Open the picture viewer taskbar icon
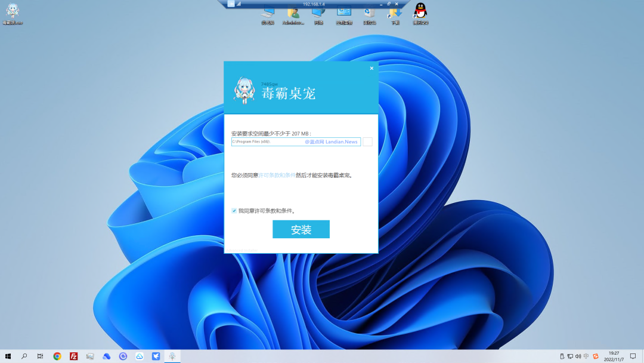The height and width of the screenshot is (363, 644). 90,356
